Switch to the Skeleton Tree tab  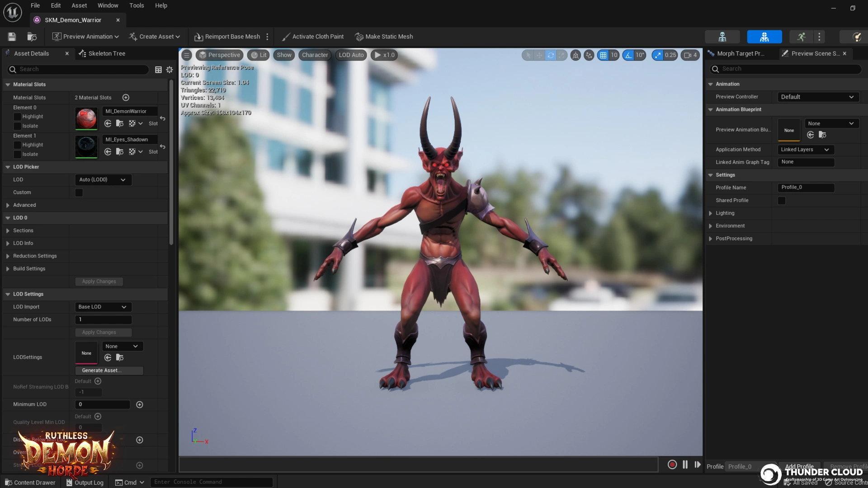click(x=102, y=53)
